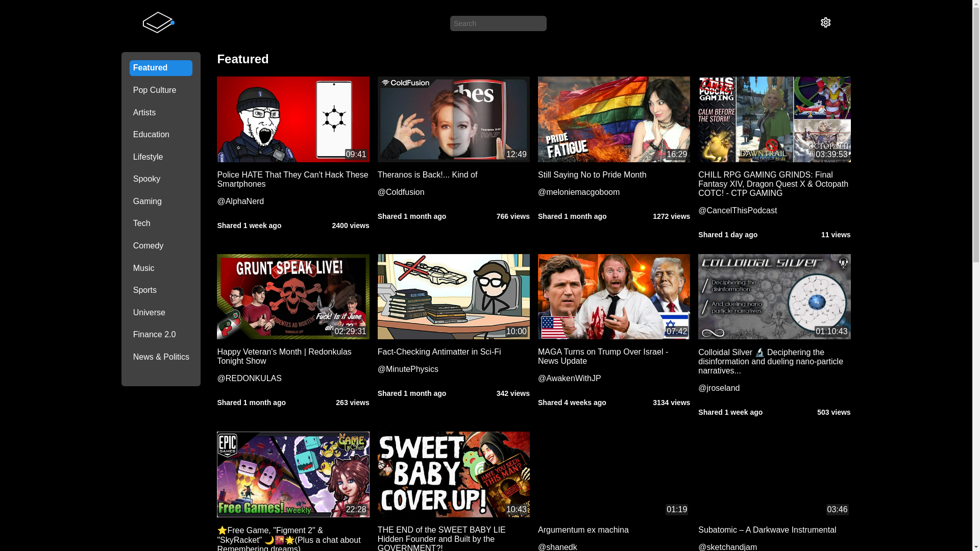Click the 'Featured' page heading

coord(242,59)
